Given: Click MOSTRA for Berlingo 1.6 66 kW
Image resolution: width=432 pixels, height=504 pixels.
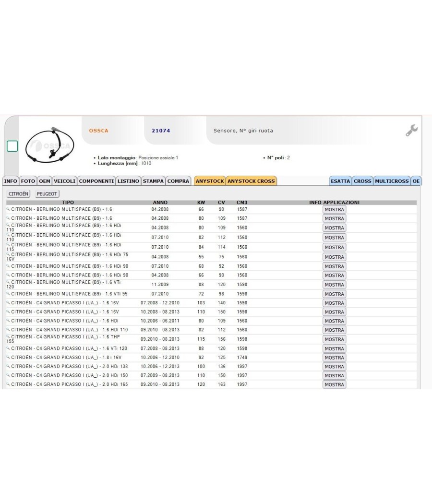Looking at the screenshot, I should [334, 210].
